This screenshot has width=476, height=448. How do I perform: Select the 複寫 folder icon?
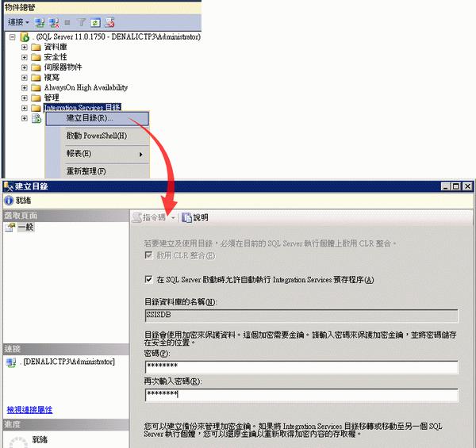point(36,78)
